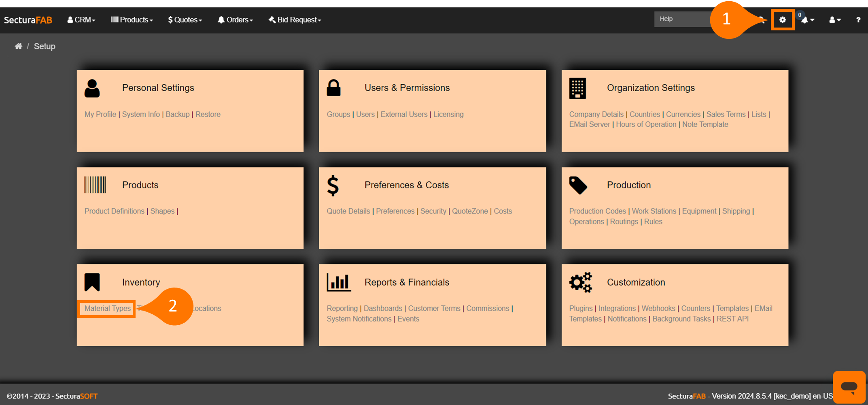Expand the CRM menu
This screenshot has width=868, height=405.
(x=81, y=20)
